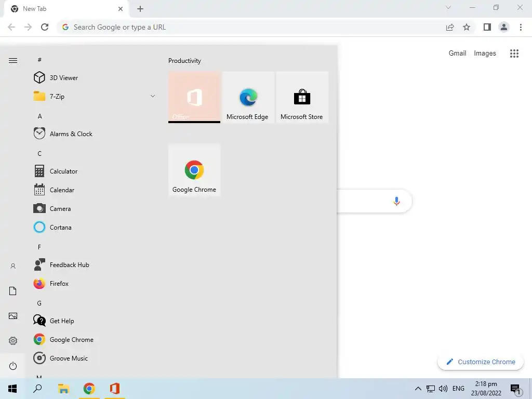Share this page icon in address bar
This screenshot has width=532, height=399.
(450, 27)
